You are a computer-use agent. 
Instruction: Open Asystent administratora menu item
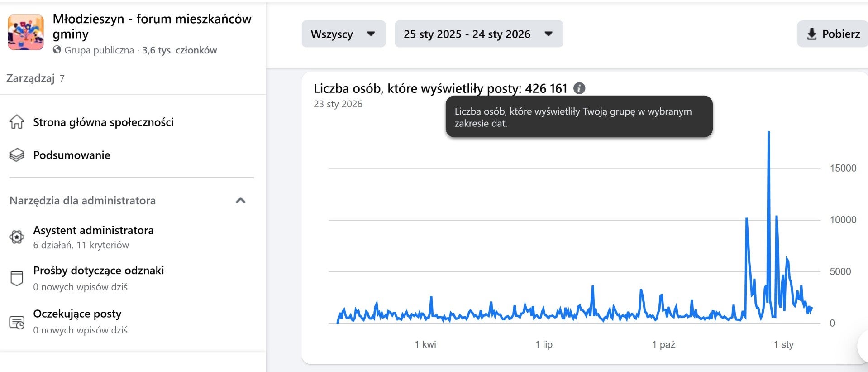(93, 230)
